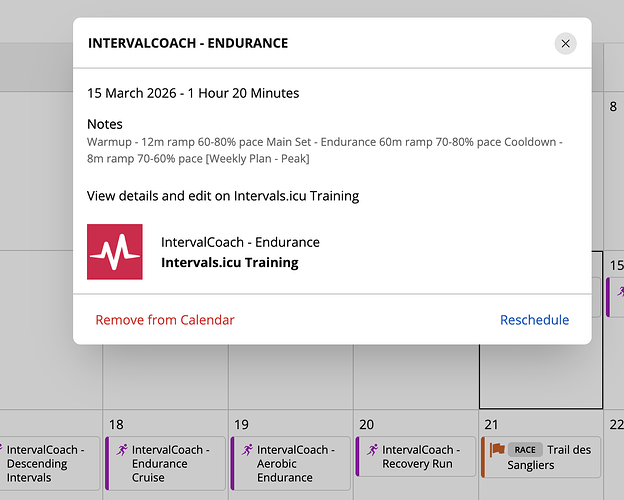
Task: Click the running icon on Recovery Run event
Action: (x=372, y=450)
